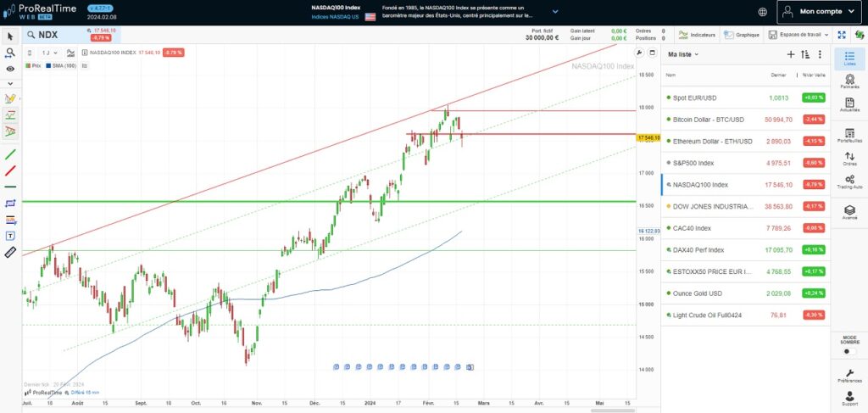Activate the zoom magnifier tool in left toolbar

[10, 53]
